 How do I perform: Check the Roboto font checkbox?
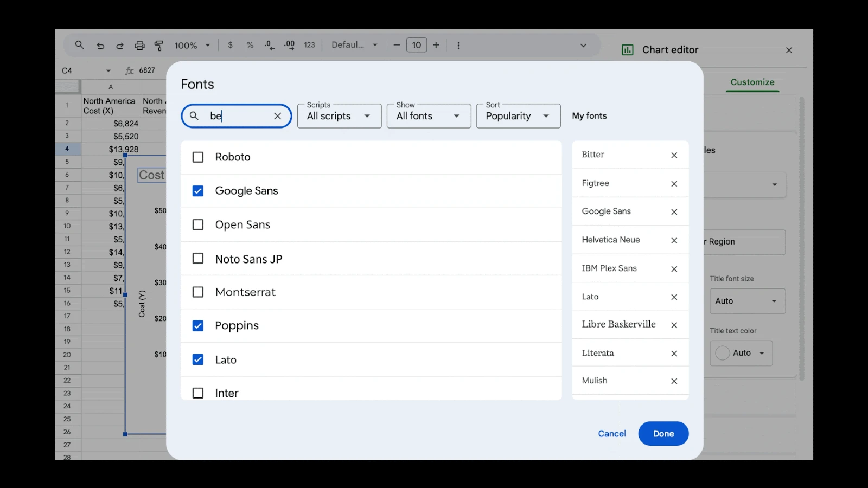point(198,157)
